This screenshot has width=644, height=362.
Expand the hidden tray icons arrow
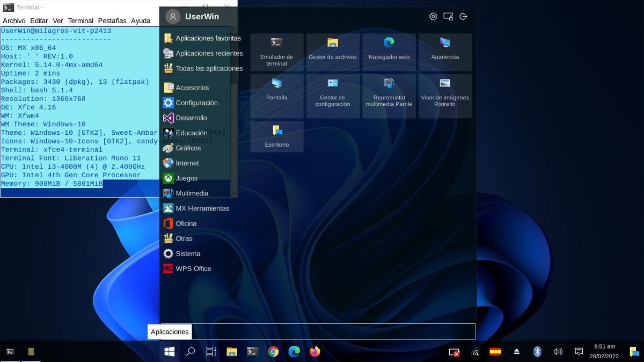coord(516,352)
